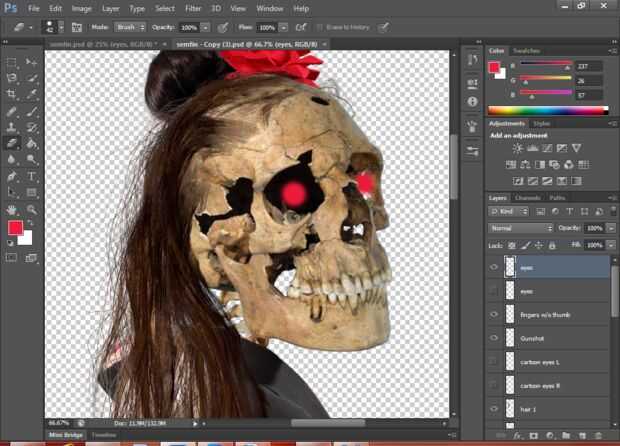Select the Path Selection tool
Viewport: 620px width, 446px height.
11,193
